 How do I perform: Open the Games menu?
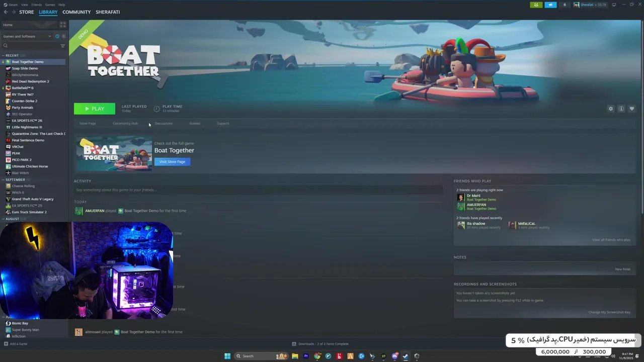coord(50,5)
